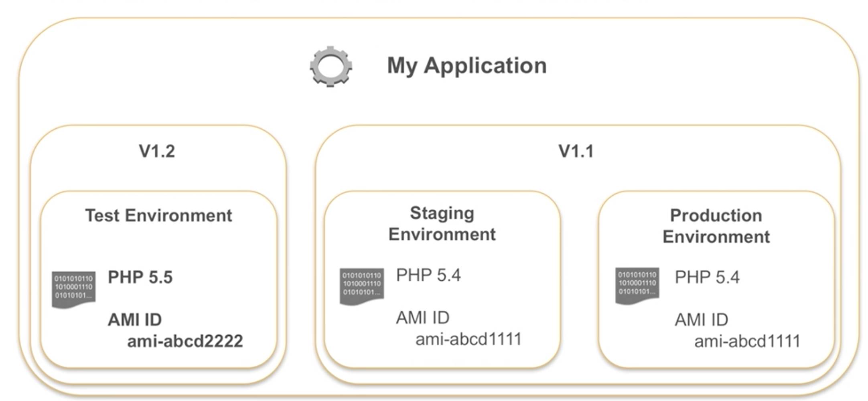Click the gear icon beside My Application
The image size is (868, 401).
pos(331,66)
